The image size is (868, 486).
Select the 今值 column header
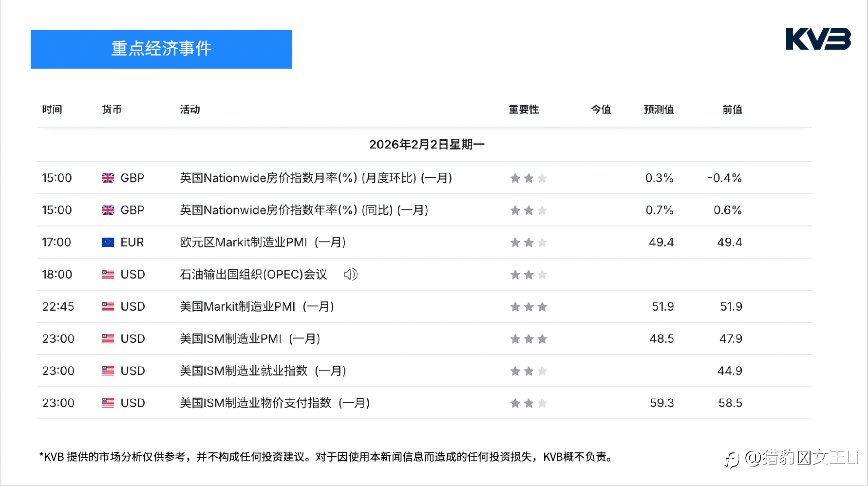tap(601, 110)
